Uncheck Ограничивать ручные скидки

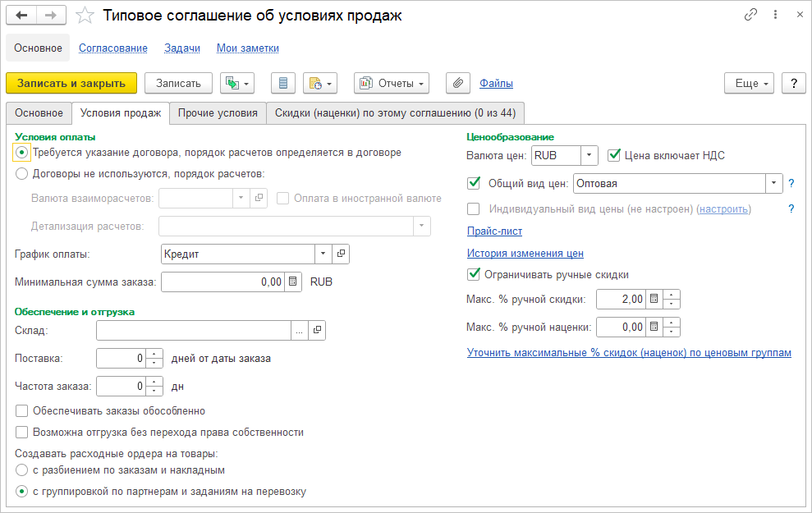click(473, 274)
